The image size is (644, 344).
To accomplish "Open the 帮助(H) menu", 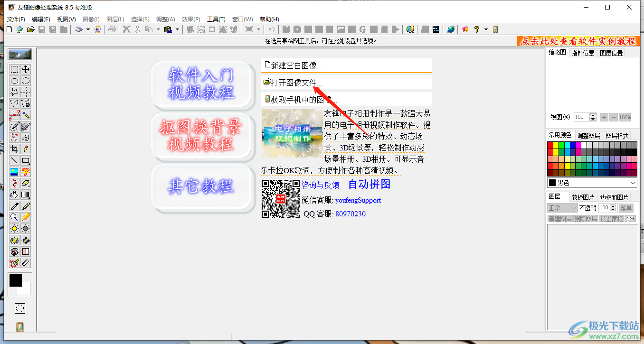I will pos(269,19).
